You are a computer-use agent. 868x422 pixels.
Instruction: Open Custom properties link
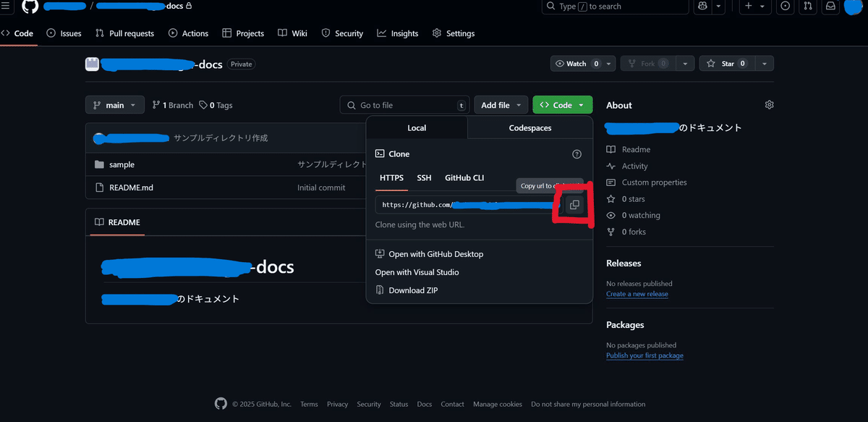point(647,182)
